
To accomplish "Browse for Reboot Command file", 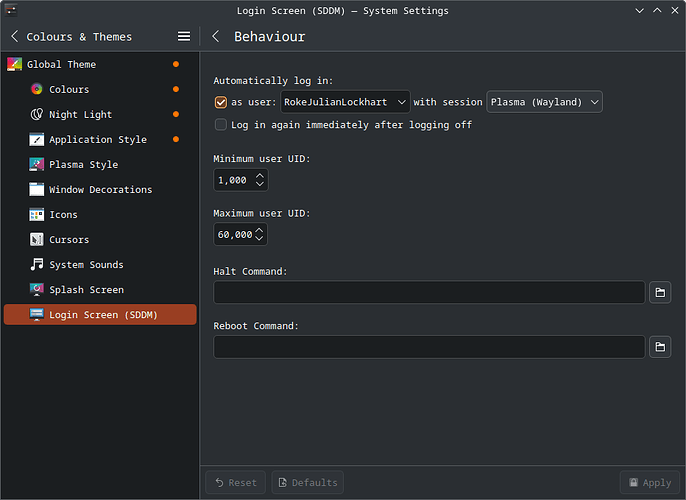I will point(660,347).
